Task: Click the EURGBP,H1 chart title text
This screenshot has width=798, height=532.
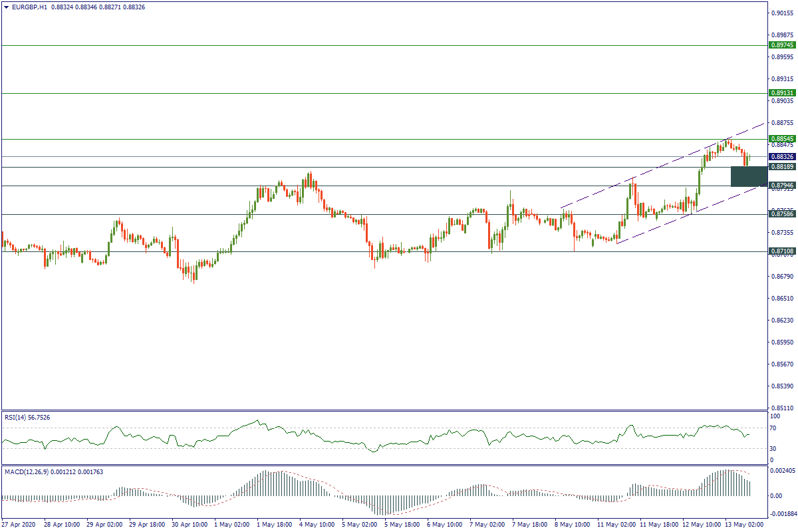Action: [27, 7]
